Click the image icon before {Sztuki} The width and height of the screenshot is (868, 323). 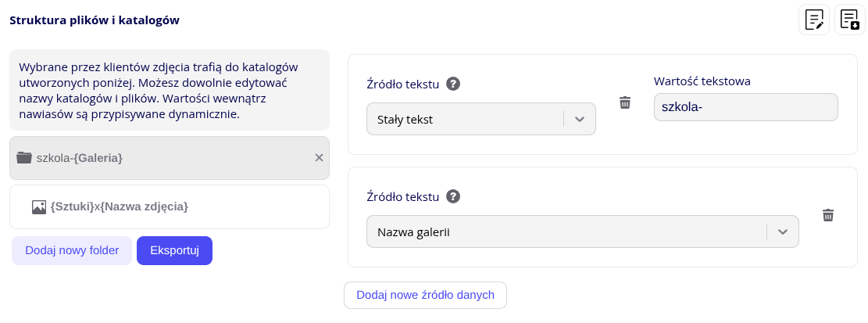coord(39,207)
